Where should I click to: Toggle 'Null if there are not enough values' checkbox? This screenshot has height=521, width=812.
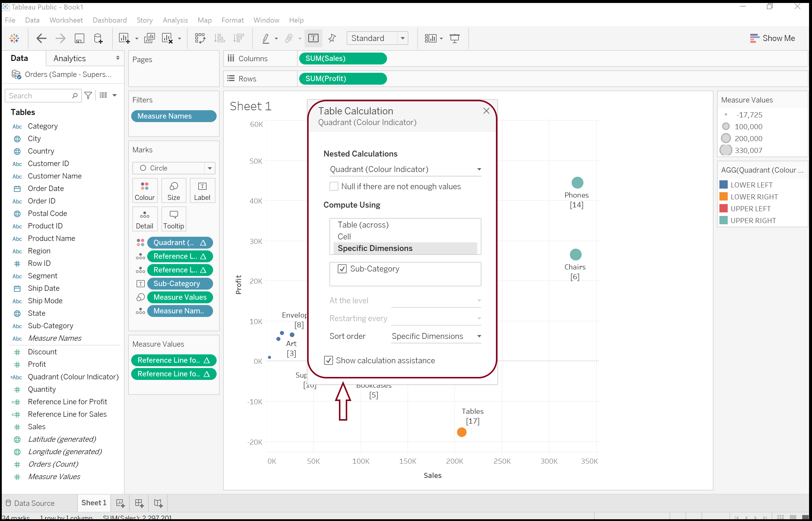(334, 187)
